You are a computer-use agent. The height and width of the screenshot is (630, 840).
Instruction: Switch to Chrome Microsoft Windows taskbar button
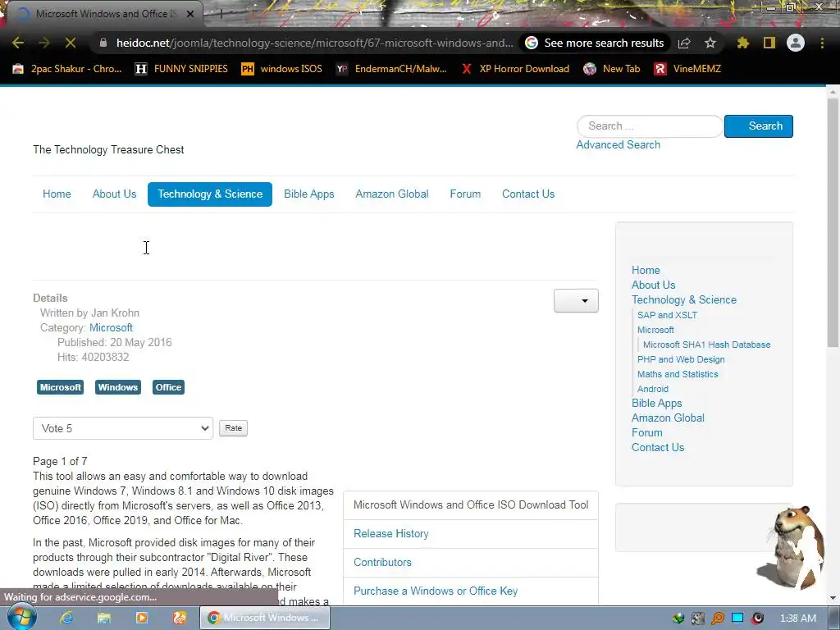[265, 618]
